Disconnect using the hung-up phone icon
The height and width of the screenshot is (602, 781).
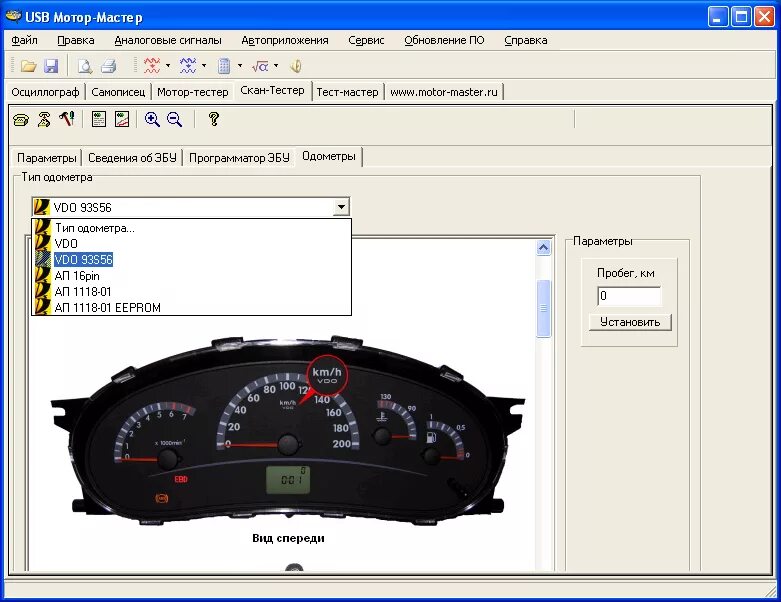tap(44, 120)
